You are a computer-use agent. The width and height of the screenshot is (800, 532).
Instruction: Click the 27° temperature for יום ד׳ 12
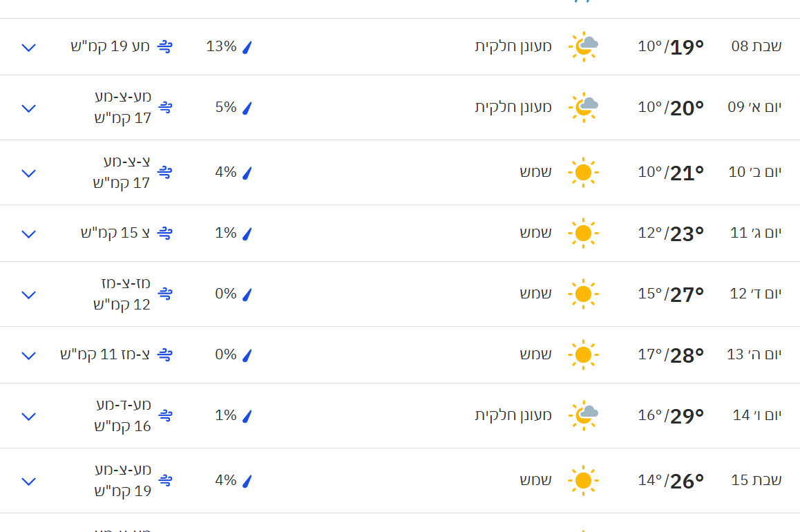tap(687, 294)
